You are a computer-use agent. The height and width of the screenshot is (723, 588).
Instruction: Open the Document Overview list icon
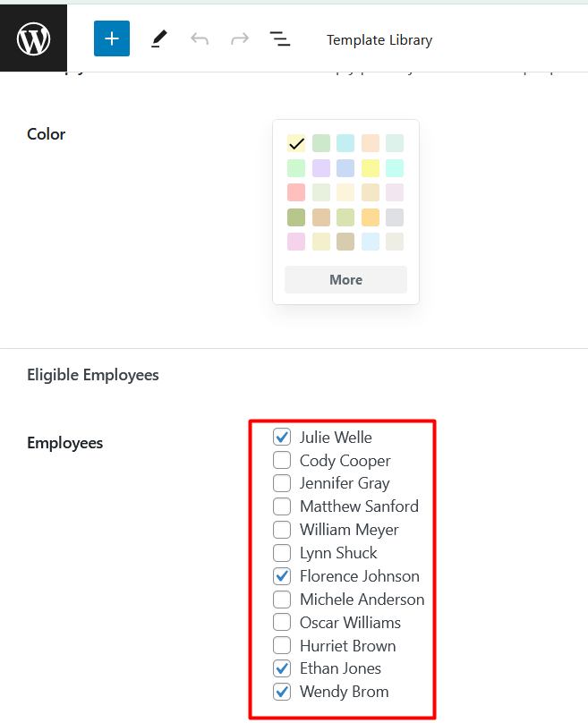coord(279,39)
